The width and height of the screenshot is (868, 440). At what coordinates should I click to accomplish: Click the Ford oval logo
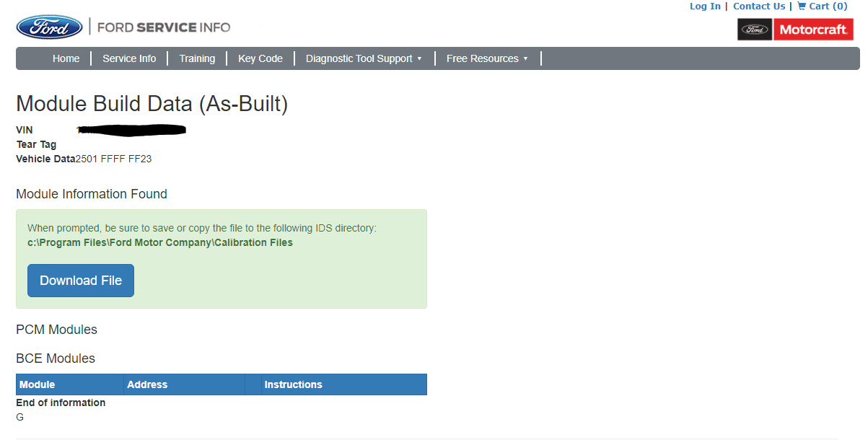tap(50, 27)
